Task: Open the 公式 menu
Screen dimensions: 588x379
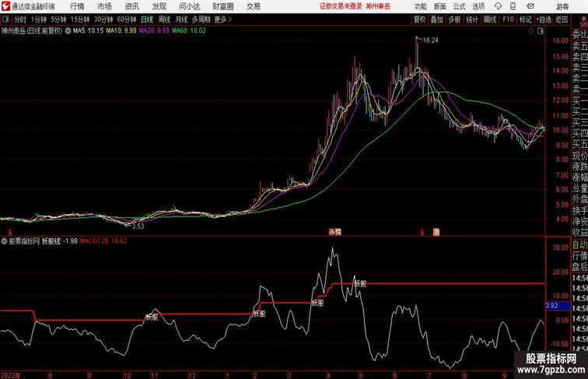Action: 459,6
